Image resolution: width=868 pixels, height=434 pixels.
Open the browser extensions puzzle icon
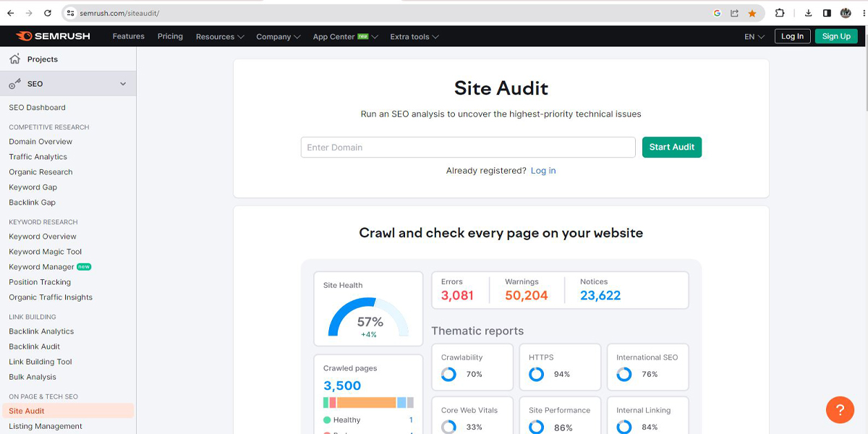pyautogui.click(x=779, y=13)
